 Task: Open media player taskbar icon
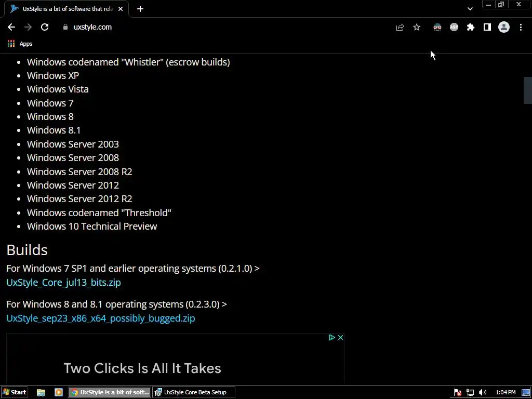pyautogui.click(x=59, y=392)
